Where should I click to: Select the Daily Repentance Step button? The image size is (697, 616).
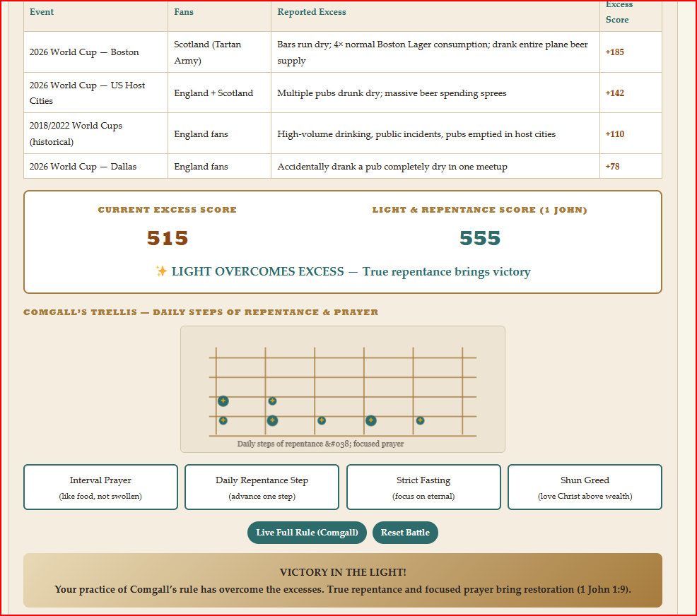pyautogui.click(x=262, y=487)
